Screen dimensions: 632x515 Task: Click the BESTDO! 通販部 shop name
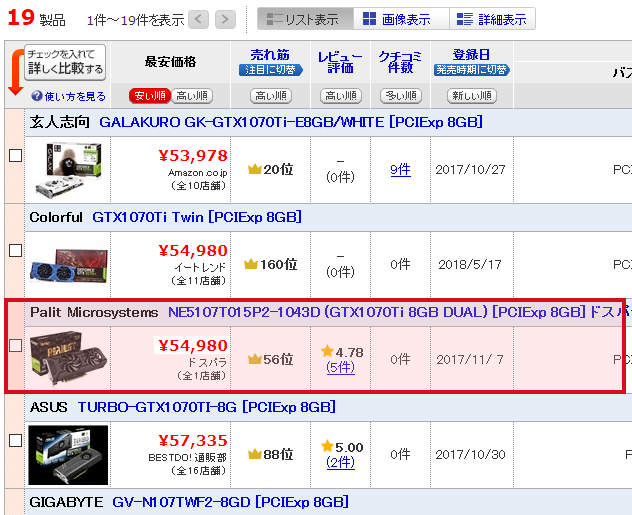[188, 458]
